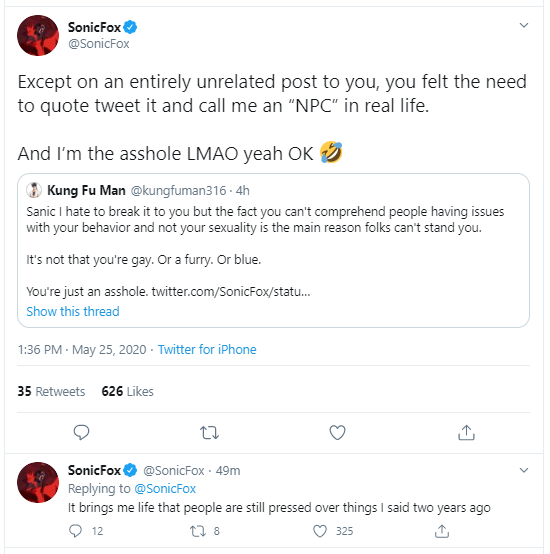Viewport: 550px width, 554px height.
Task: Share the main tweet via upload icon
Action: click(466, 432)
